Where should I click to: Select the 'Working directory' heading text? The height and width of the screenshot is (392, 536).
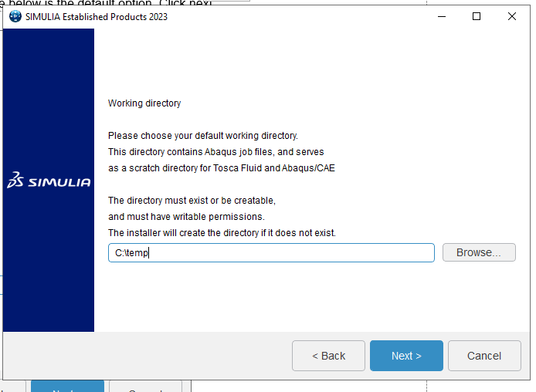(x=144, y=103)
